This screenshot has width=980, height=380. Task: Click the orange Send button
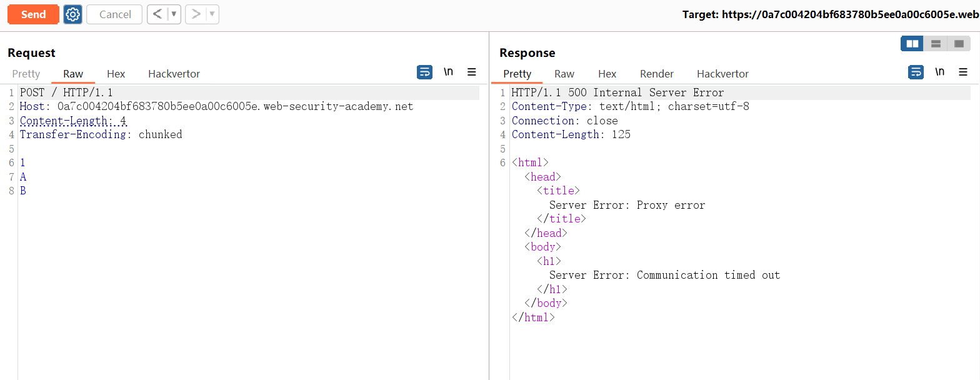point(33,14)
